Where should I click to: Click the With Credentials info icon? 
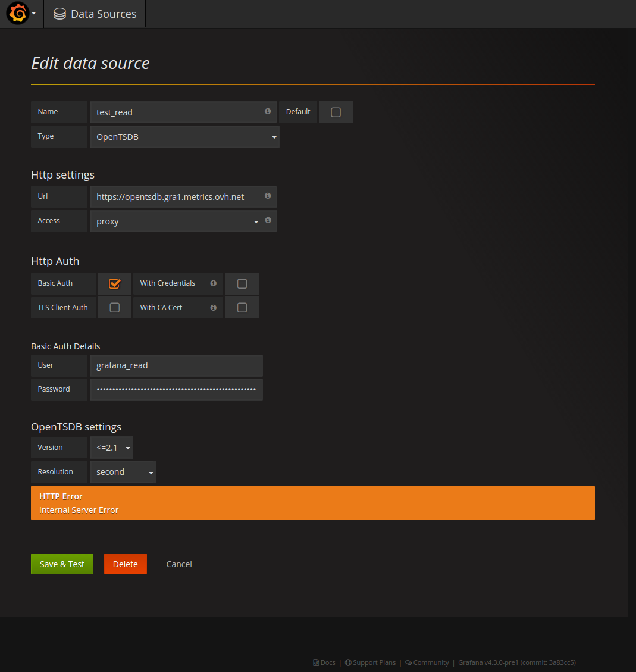point(213,283)
